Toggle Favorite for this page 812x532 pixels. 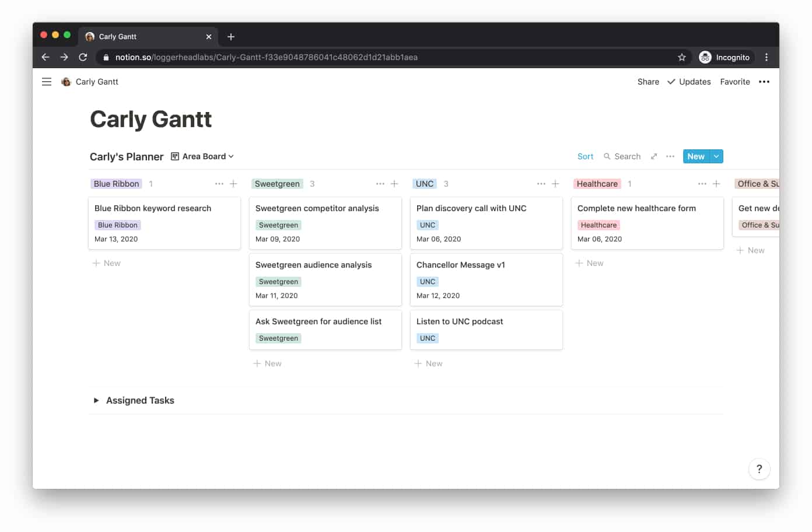point(734,82)
